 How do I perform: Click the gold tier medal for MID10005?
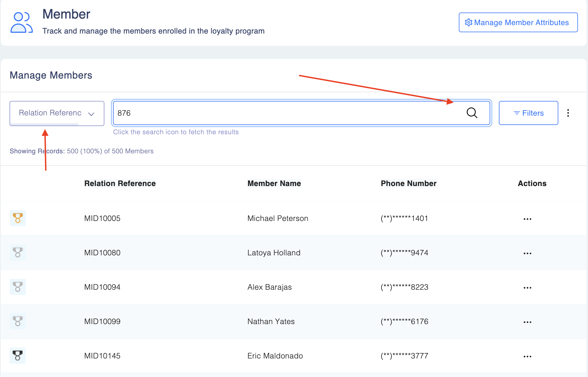[18, 218]
